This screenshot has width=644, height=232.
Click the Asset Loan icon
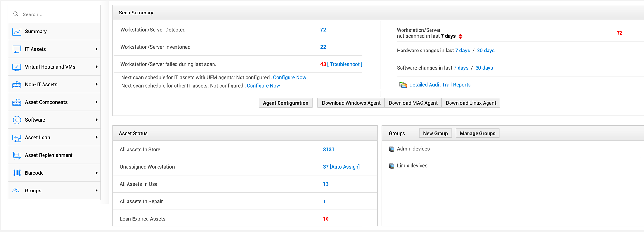(x=17, y=138)
